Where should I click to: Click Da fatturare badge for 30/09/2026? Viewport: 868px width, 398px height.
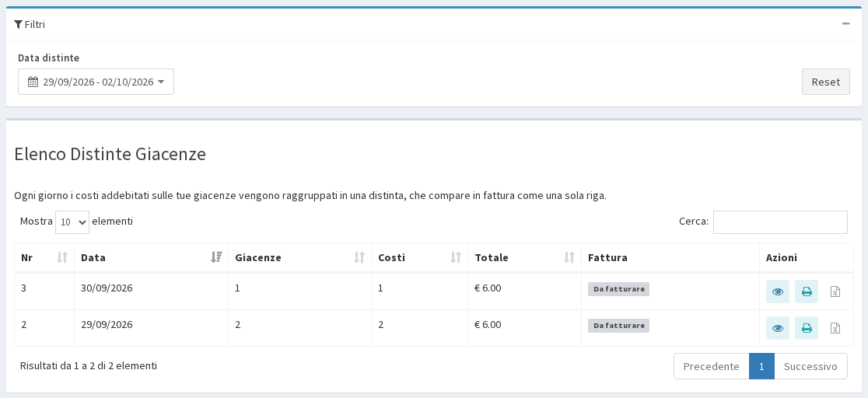pyautogui.click(x=618, y=289)
